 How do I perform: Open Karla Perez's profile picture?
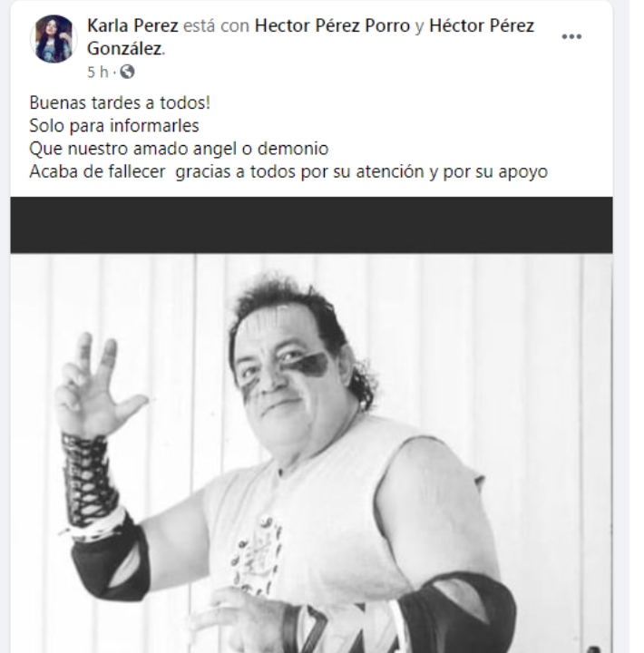tap(54, 39)
